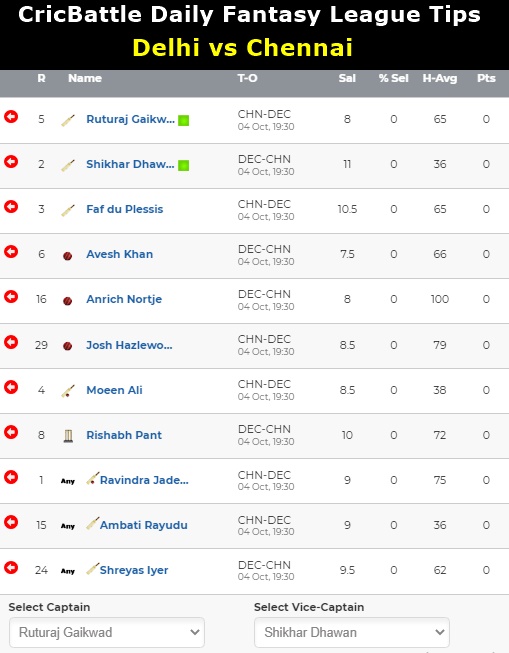Image resolution: width=509 pixels, height=653 pixels.
Task: Remove Ruturaj Gaikwad with red arrow icon
Action: (x=11, y=117)
